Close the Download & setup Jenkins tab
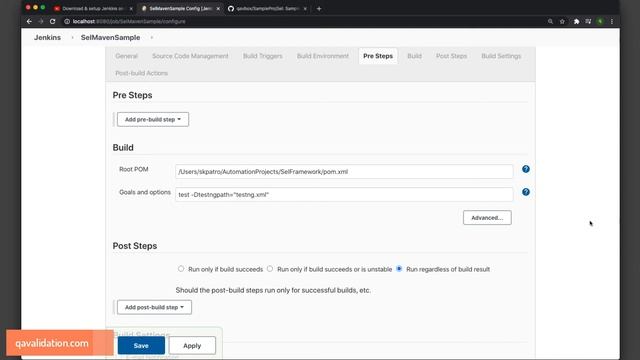 click(x=131, y=9)
